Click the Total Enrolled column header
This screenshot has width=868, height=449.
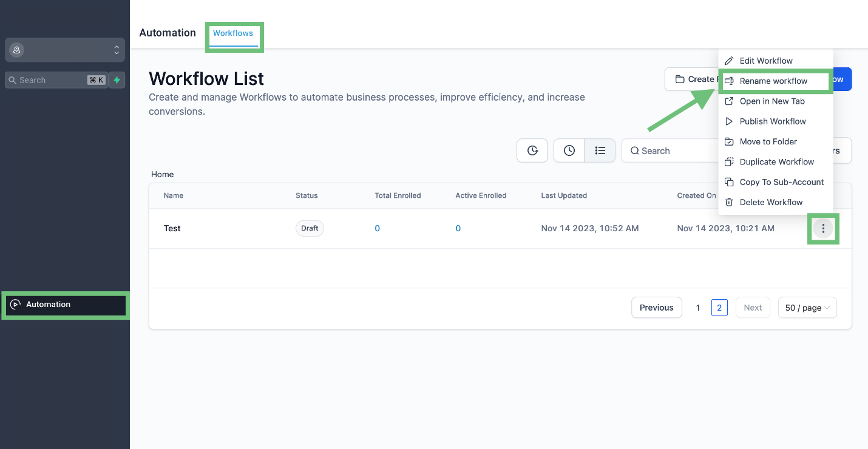[398, 195]
